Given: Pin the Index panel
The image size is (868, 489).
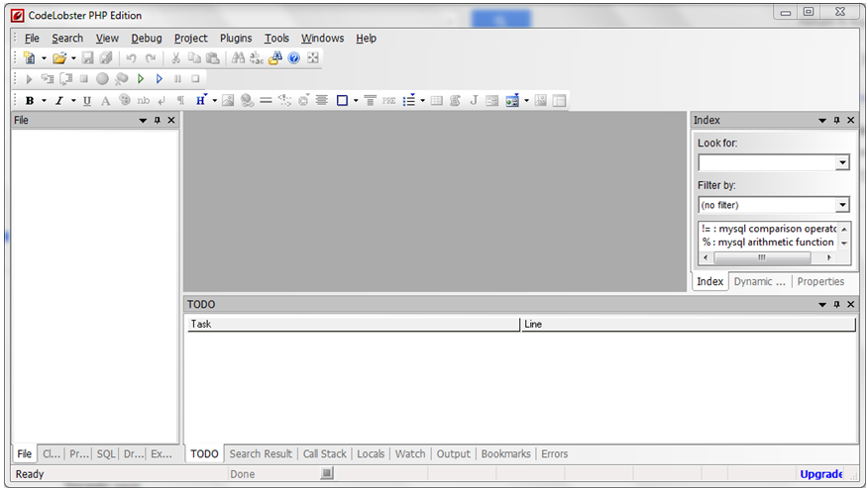Looking at the screenshot, I should coord(836,120).
